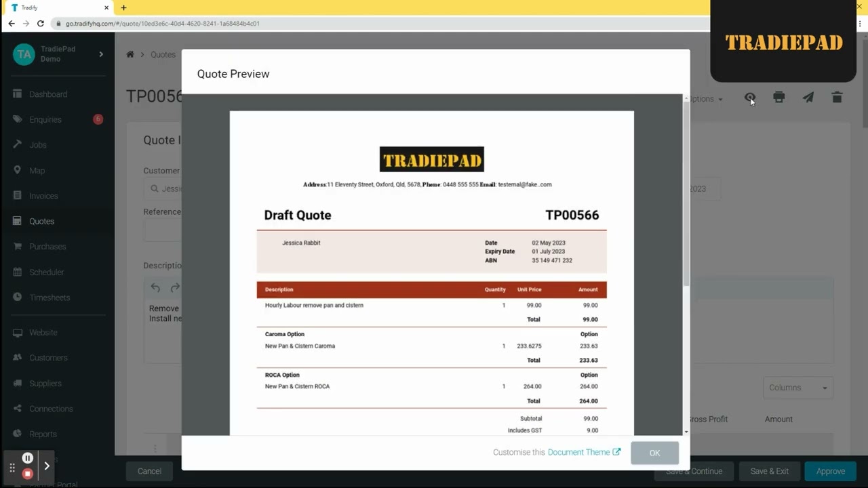868x488 pixels.
Task: Click the red Enquiries notification badge
Action: tap(98, 119)
